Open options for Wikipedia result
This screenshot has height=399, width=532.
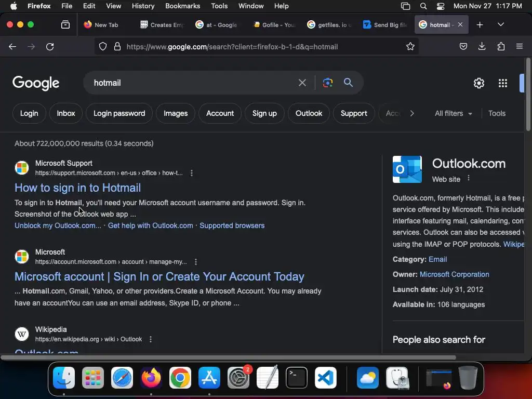(x=151, y=339)
